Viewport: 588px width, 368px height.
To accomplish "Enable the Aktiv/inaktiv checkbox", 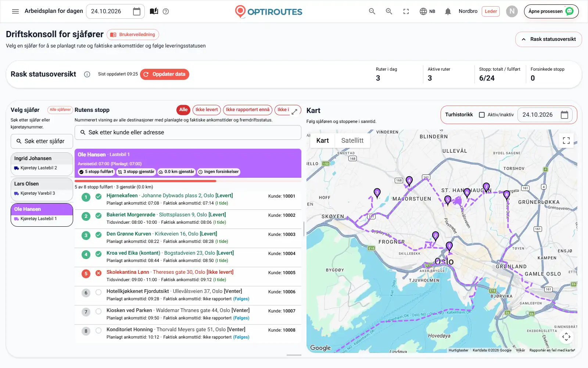I will 482,115.
